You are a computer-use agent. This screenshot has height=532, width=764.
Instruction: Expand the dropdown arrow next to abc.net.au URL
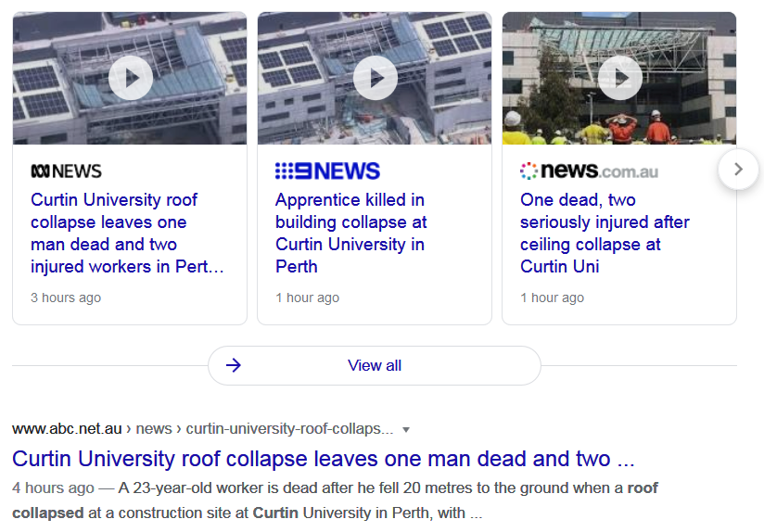[x=406, y=429]
